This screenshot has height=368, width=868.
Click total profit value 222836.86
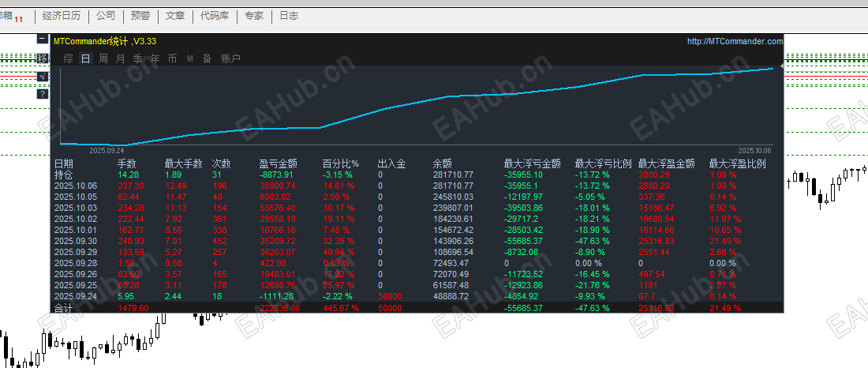pos(279,308)
